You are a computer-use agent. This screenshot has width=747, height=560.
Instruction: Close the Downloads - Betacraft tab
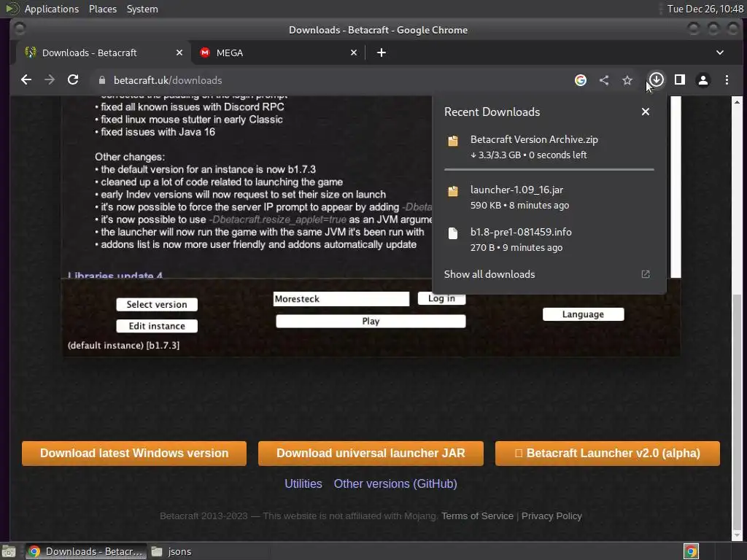click(179, 52)
